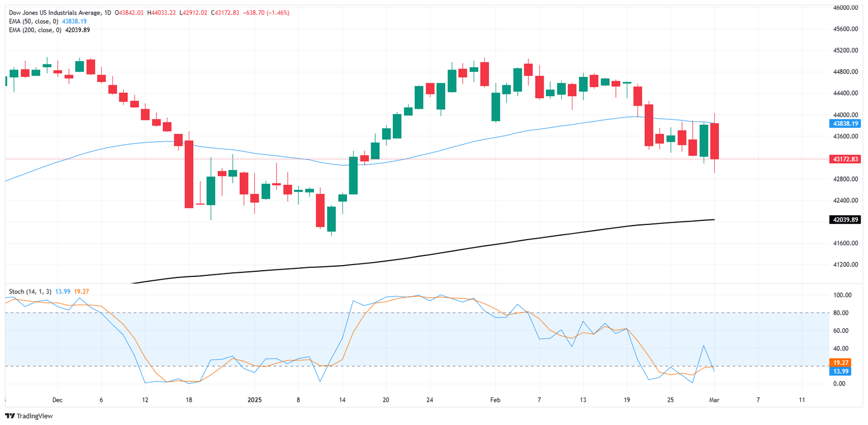
Task: Click the Feb label on the time axis
Action: click(x=496, y=400)
